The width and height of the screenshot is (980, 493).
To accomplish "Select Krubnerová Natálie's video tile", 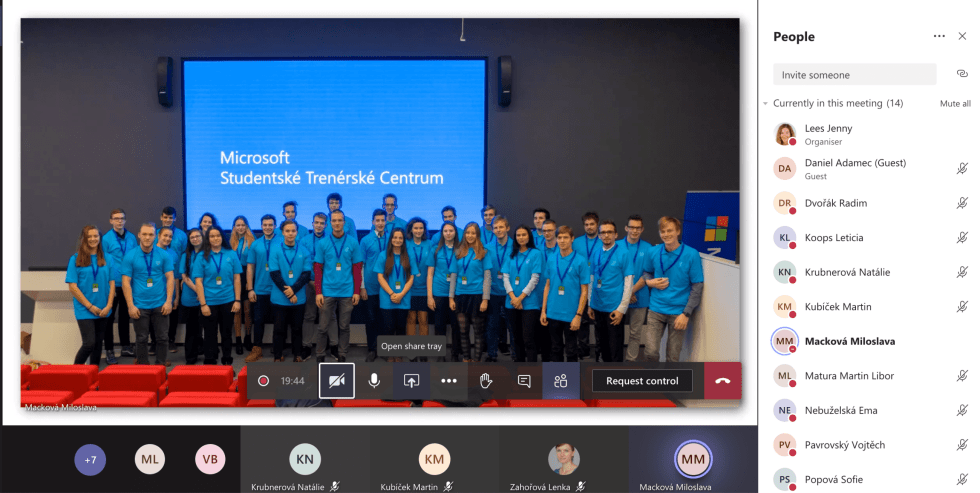I will click(x=305, y=460).
